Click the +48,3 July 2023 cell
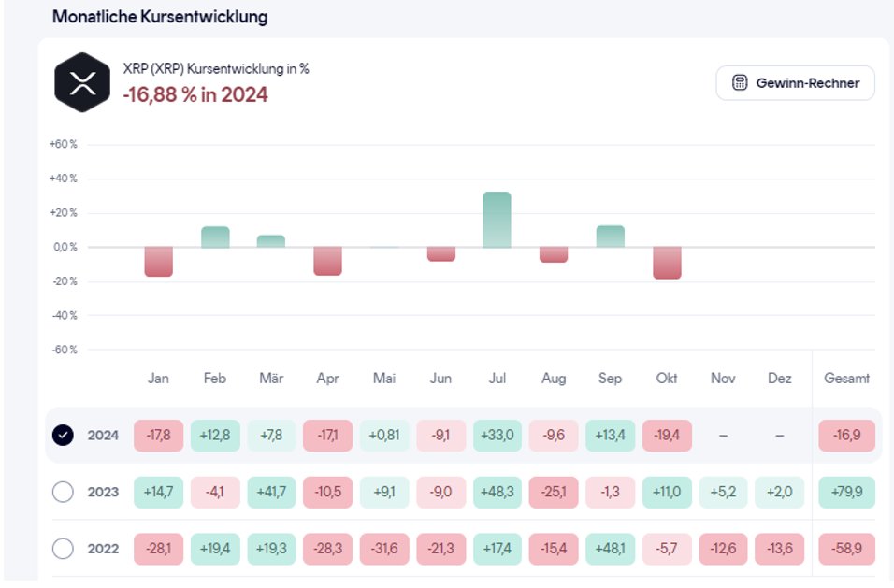 tap(497, 492)
